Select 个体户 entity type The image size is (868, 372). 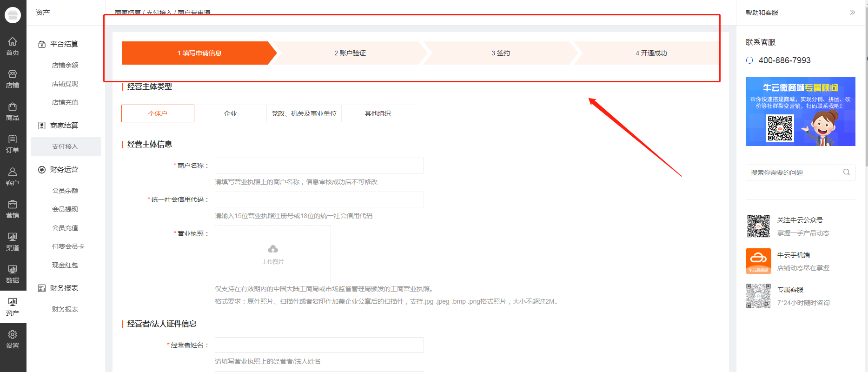(x=158, y=113)
